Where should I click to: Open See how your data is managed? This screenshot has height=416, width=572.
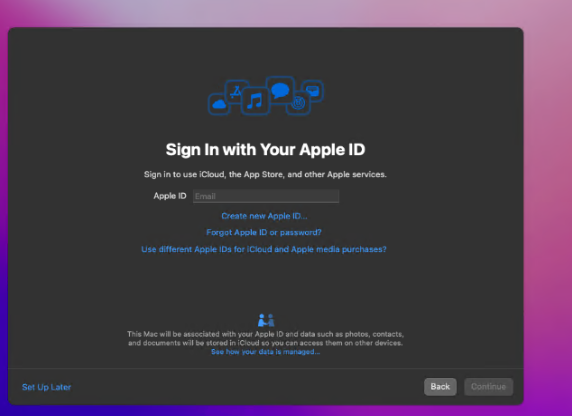click(266, 352)
